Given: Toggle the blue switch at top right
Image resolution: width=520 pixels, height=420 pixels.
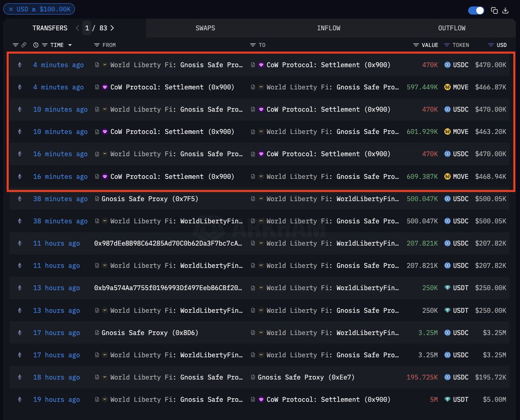Looking at the screenshot, I should (x=476, y=10).
